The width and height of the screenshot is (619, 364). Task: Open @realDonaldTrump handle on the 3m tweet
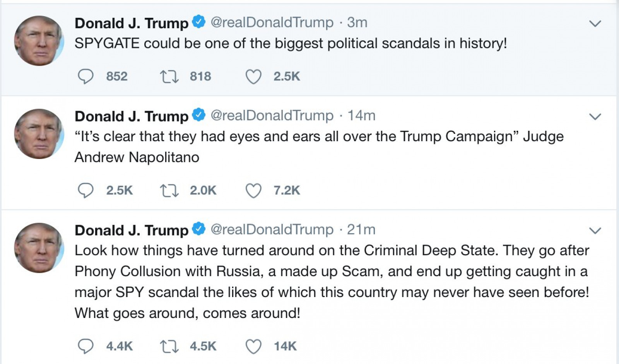(272, 22)
